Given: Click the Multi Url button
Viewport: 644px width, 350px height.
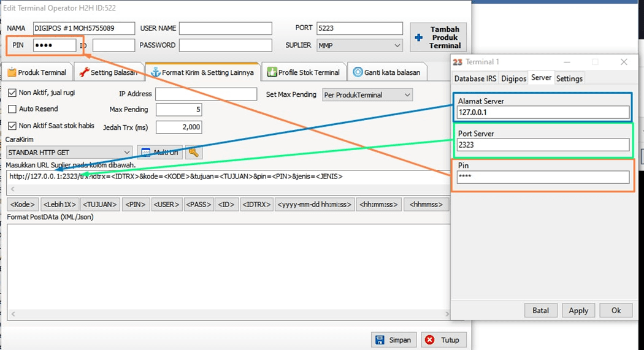Looking at the screenshot, I should point(160,153).
